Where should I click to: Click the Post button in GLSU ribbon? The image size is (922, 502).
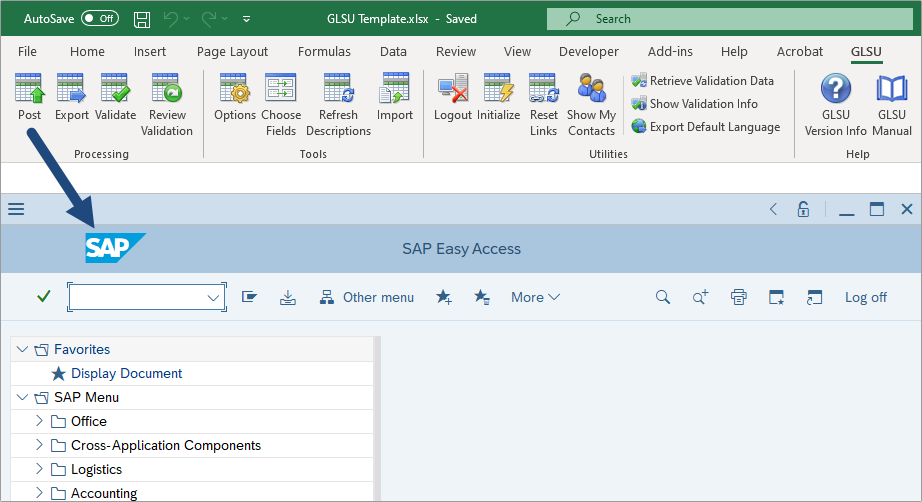click(29, 96)
